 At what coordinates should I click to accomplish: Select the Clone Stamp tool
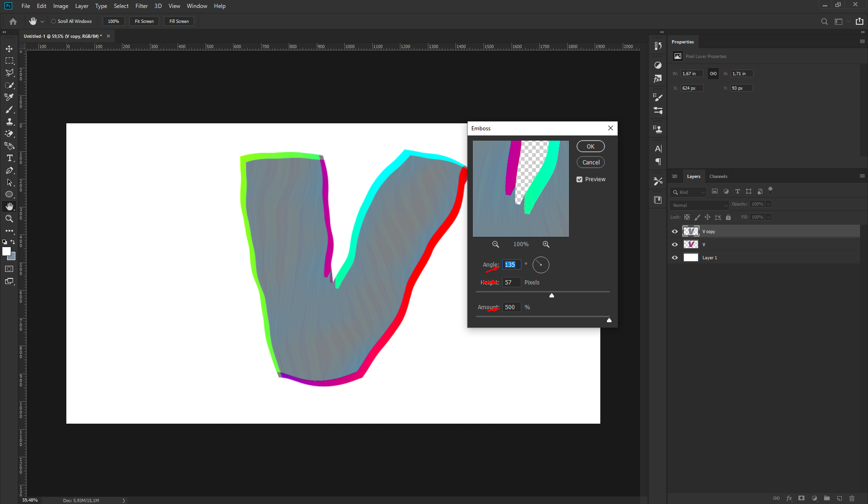(x=9, y=121)
